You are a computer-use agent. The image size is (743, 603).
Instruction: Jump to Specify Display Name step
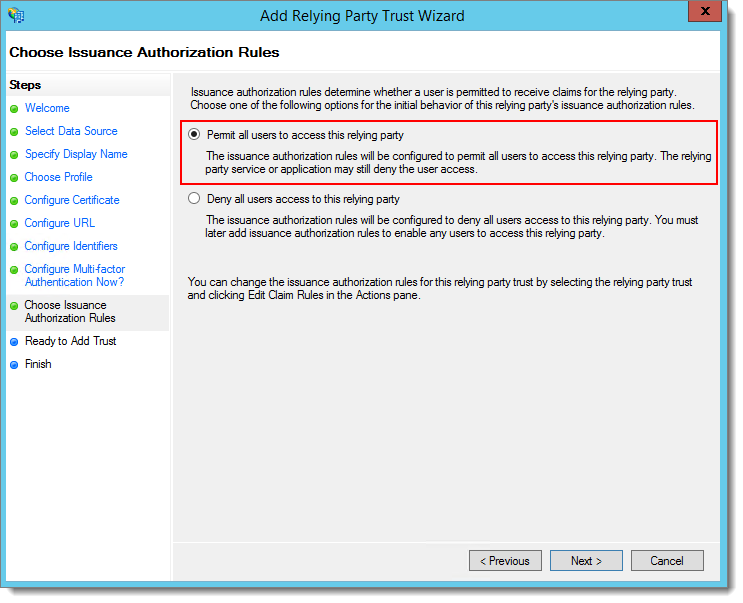coord(76,154)
